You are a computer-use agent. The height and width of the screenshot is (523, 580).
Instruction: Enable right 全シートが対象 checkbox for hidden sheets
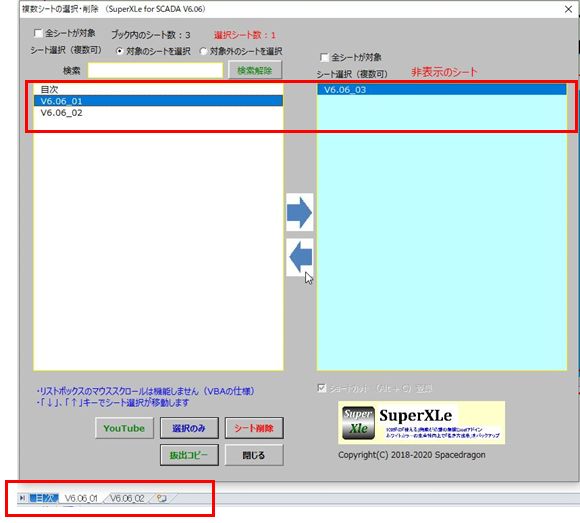324,57
